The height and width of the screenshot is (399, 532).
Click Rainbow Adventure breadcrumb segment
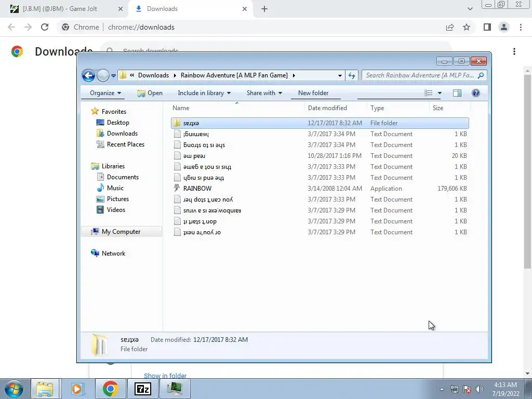(x=234, y=75)
